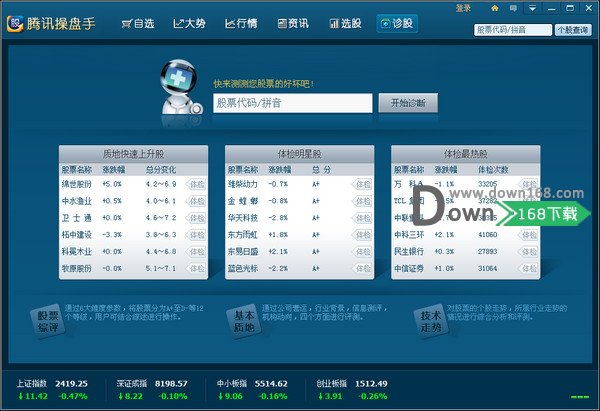Click 体检 tag for 蓝色光标

click(x=362, y=269)
